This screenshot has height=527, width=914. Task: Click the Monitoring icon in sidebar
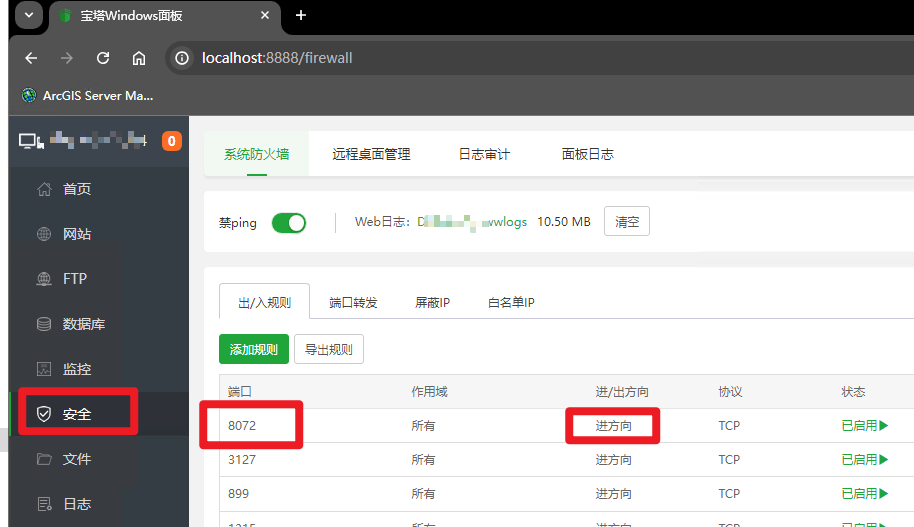[x=44, y=369]
